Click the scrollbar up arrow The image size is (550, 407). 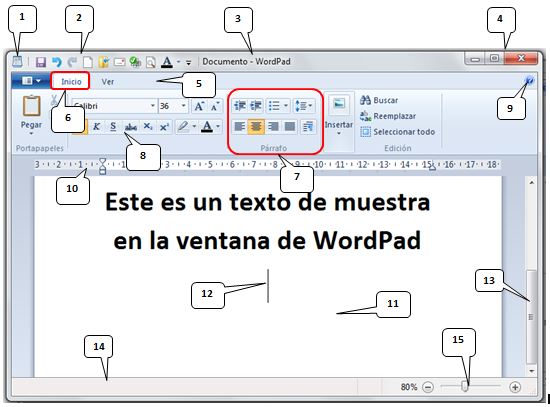coord(531,182)
